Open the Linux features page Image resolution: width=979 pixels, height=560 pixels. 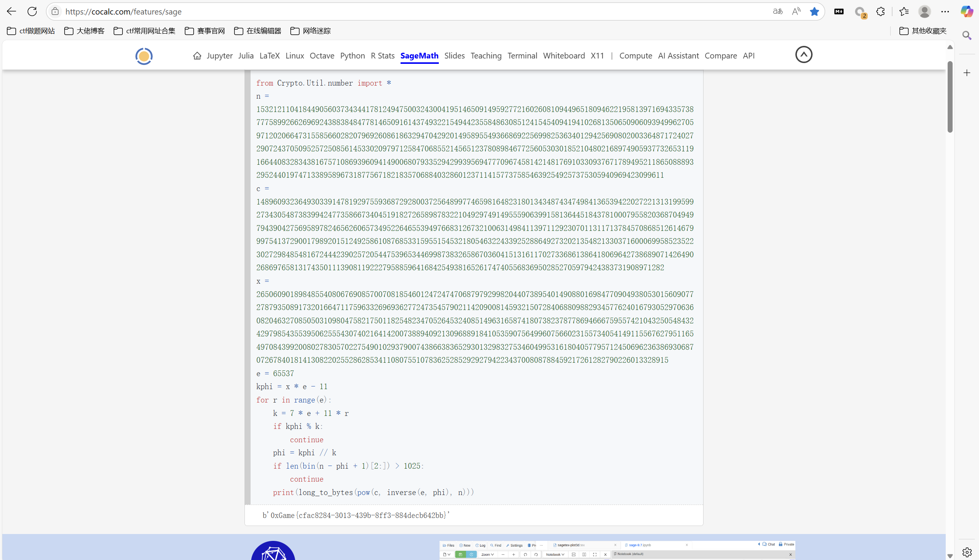coord(295,56)
